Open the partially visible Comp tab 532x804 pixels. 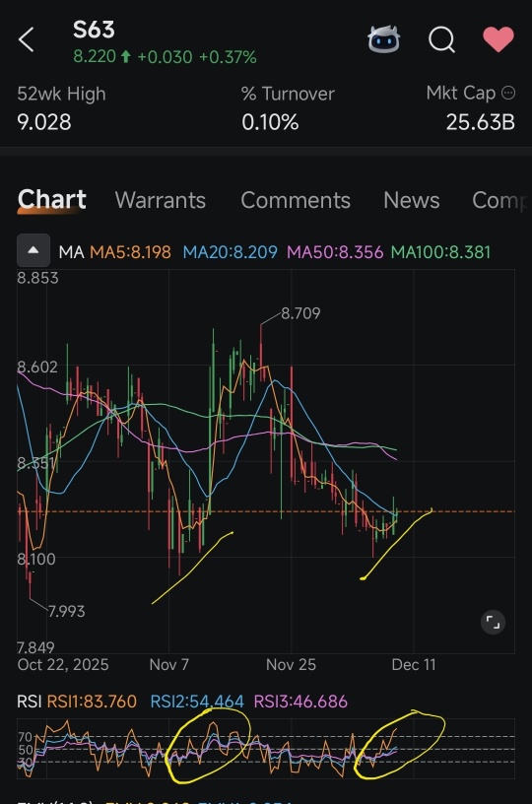pyautogui.click(x=499, y=200)
